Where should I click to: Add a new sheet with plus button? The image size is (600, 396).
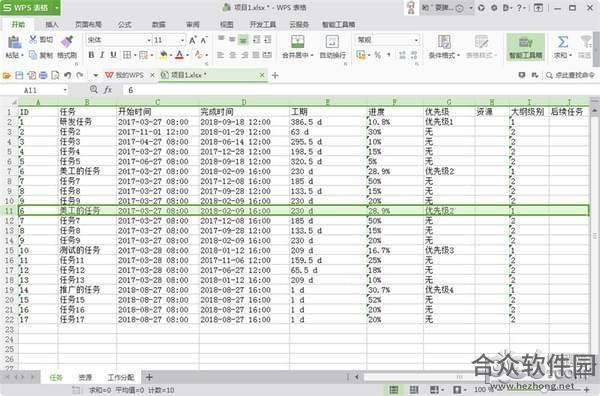pyautogui.click(x=149, y=377)
